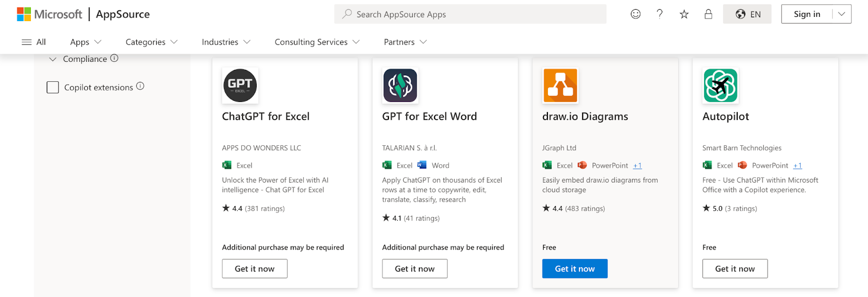
Task: Focus the Search AppSource Apps field
Action: coord(470,14)
